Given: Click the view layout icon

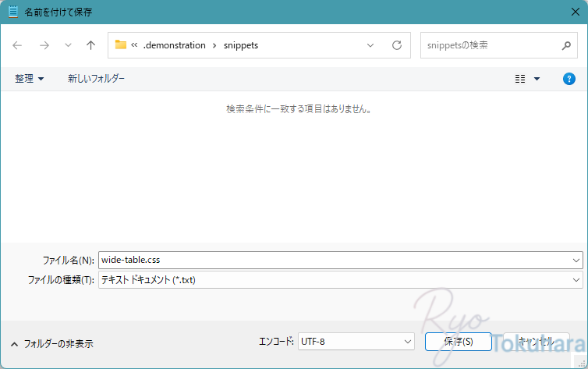Looking at the screenshot, I should point(520,79).
